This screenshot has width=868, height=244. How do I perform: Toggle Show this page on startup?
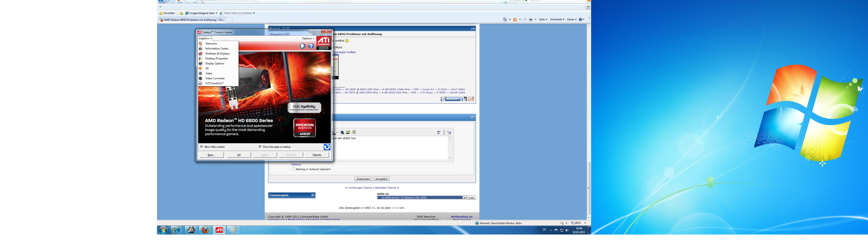(x=260, y=147)
